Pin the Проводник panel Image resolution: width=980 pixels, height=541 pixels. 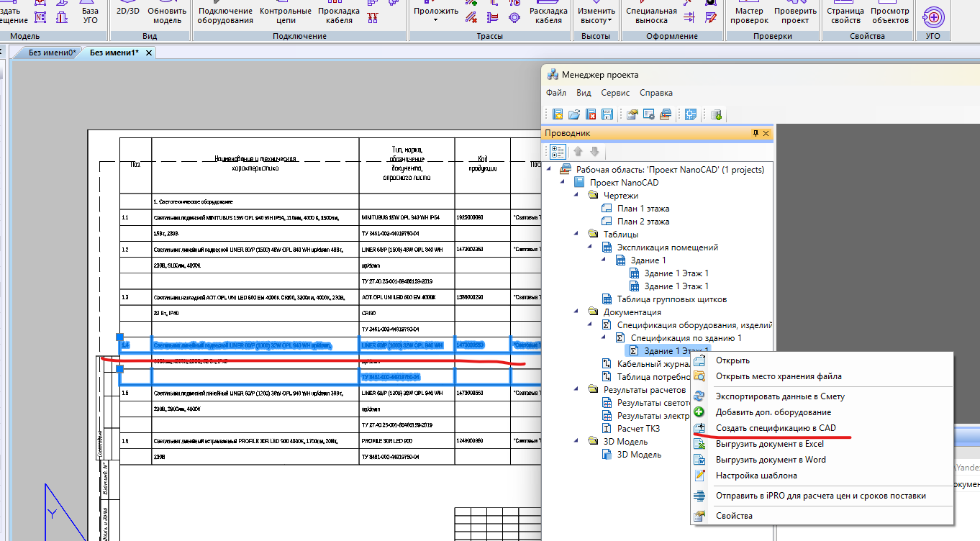click(756, 133)
